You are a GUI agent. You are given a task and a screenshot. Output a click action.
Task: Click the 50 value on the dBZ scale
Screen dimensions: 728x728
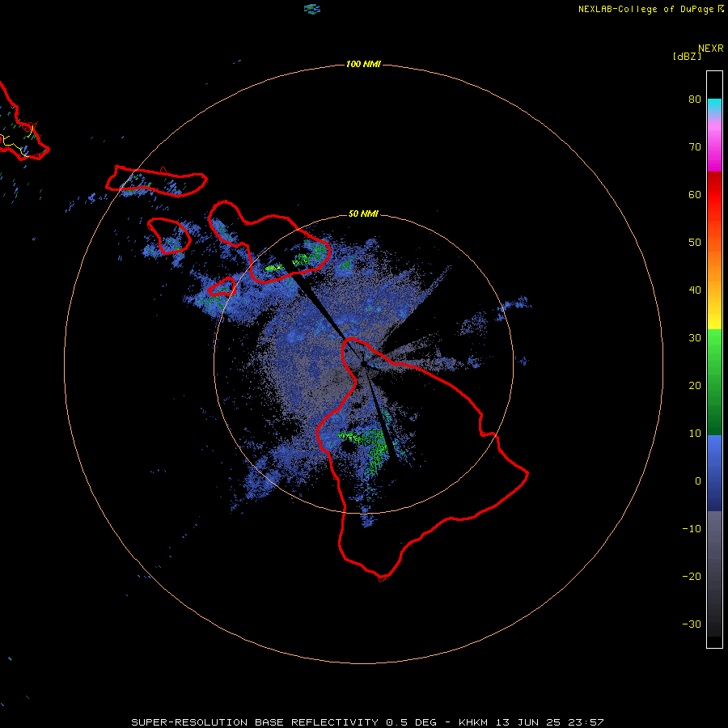[x=695, y=243]
